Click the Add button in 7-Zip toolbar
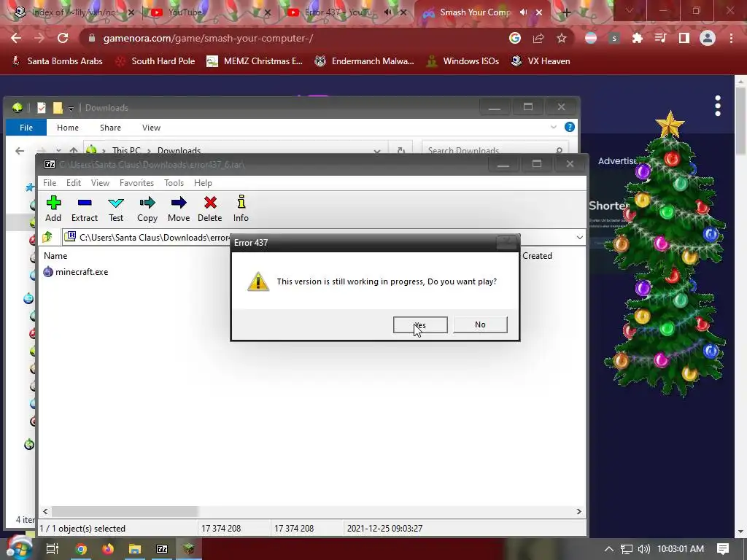 pyautogui.click(x=53, y=209)
